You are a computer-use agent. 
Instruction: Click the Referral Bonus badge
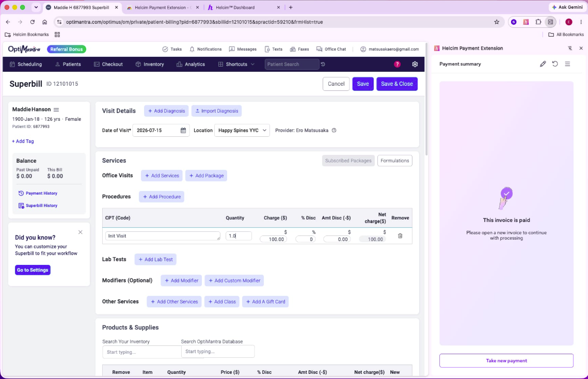click(67, 49)
